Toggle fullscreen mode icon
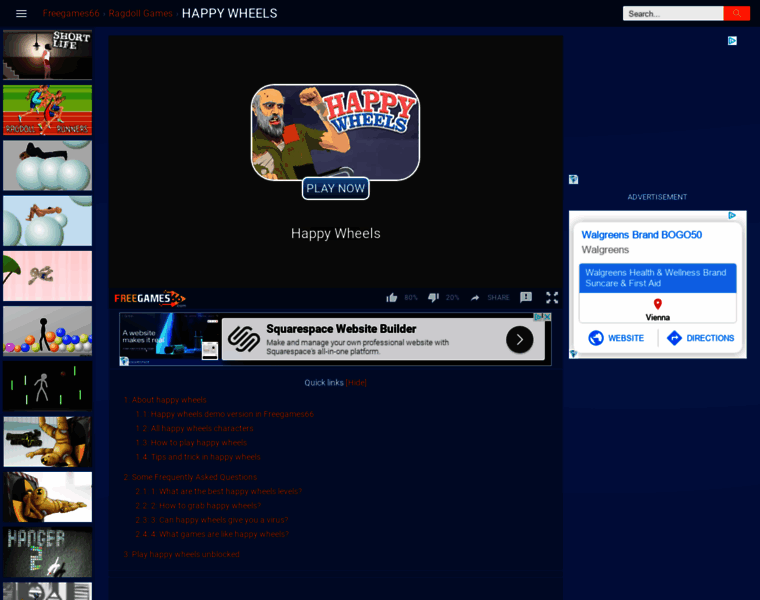 point(552,298)
